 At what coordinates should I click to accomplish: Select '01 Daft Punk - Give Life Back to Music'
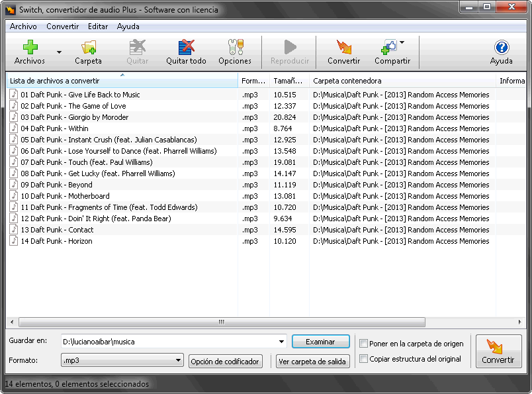pos(80,95)
